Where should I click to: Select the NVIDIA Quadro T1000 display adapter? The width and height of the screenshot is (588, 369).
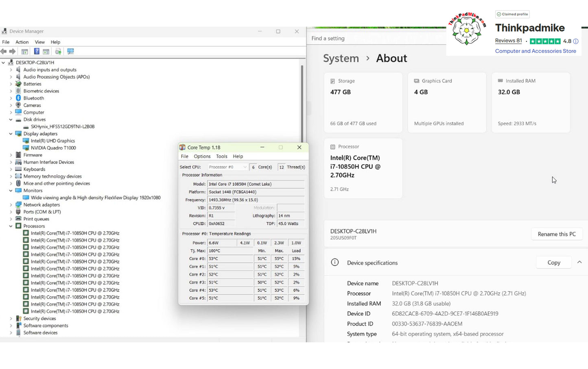(53, 148)
